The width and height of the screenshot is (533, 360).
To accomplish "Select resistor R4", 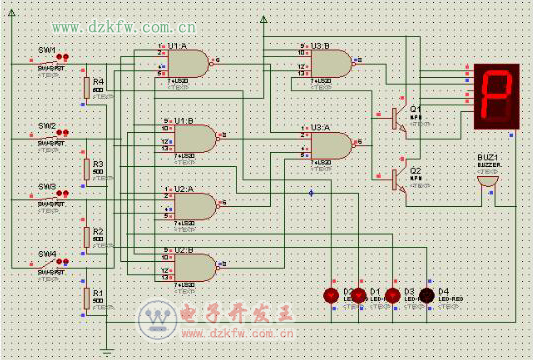I will coord(87,88).
